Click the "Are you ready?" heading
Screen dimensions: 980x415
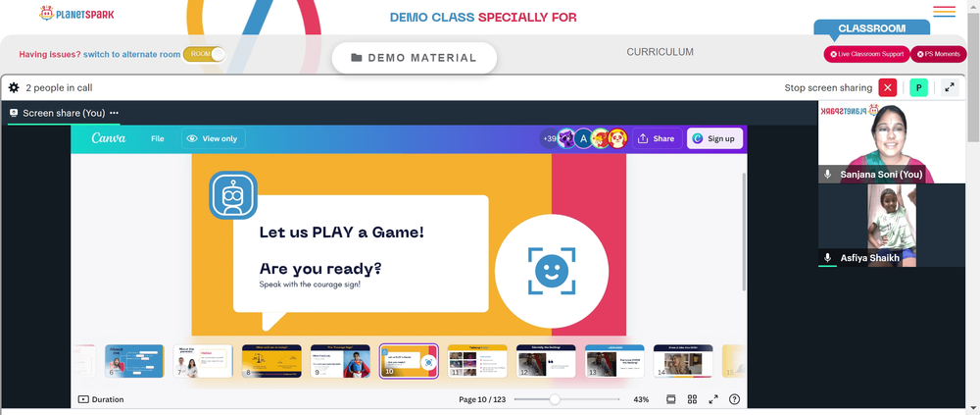320,269
